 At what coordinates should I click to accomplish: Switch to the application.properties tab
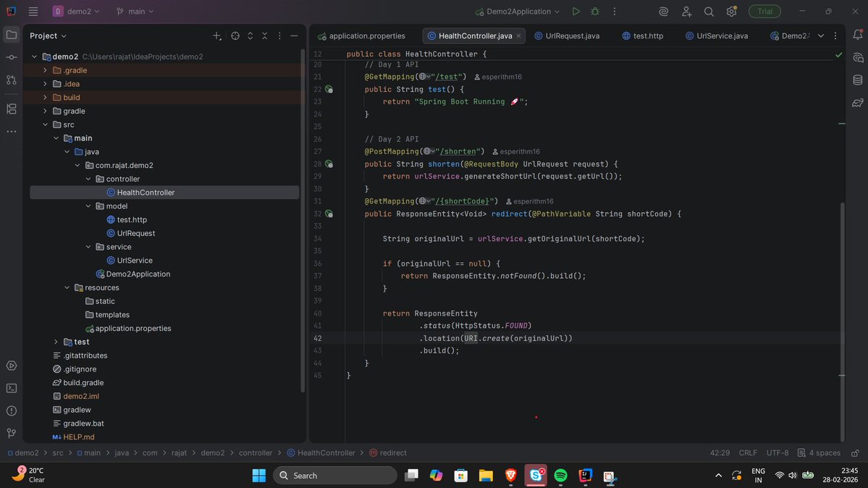pos(361,35)
